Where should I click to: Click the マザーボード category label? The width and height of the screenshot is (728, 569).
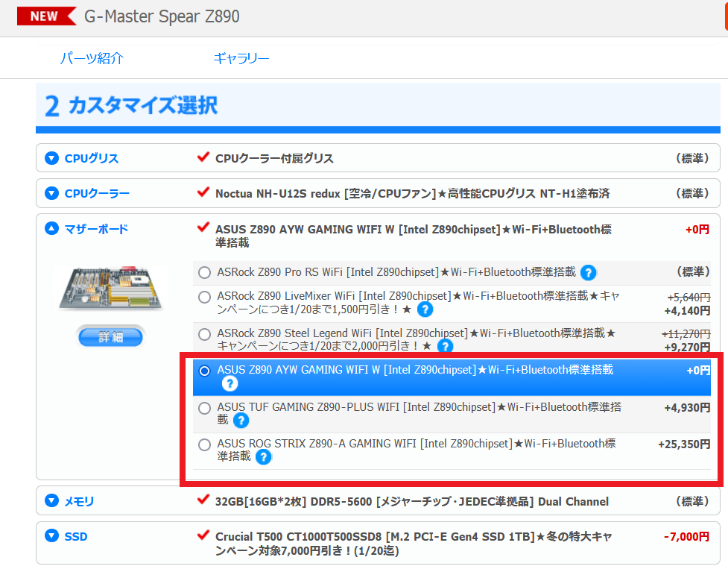pos(96,229)
